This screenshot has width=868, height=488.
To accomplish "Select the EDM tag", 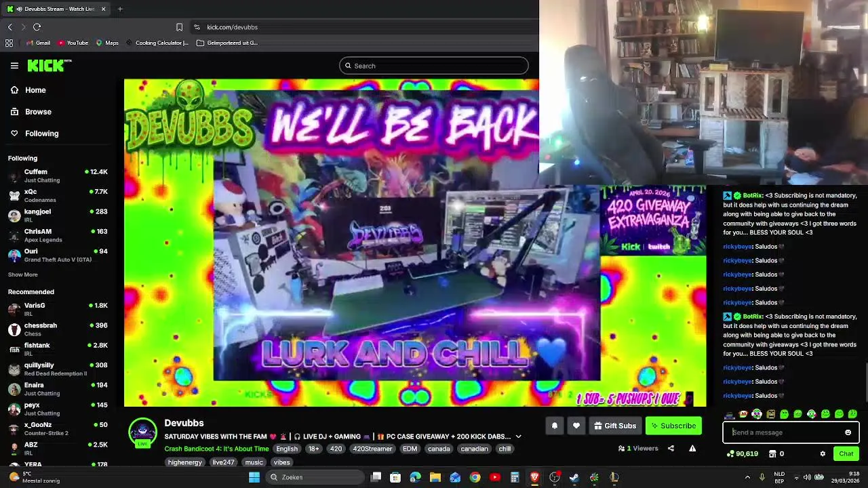I will [410, 449].
